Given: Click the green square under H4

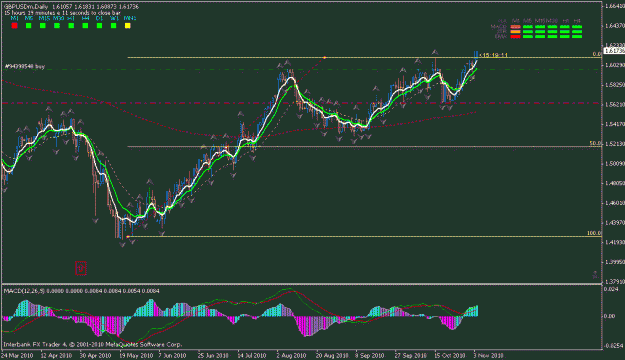Looking at the screenshot, I should 85,26.
